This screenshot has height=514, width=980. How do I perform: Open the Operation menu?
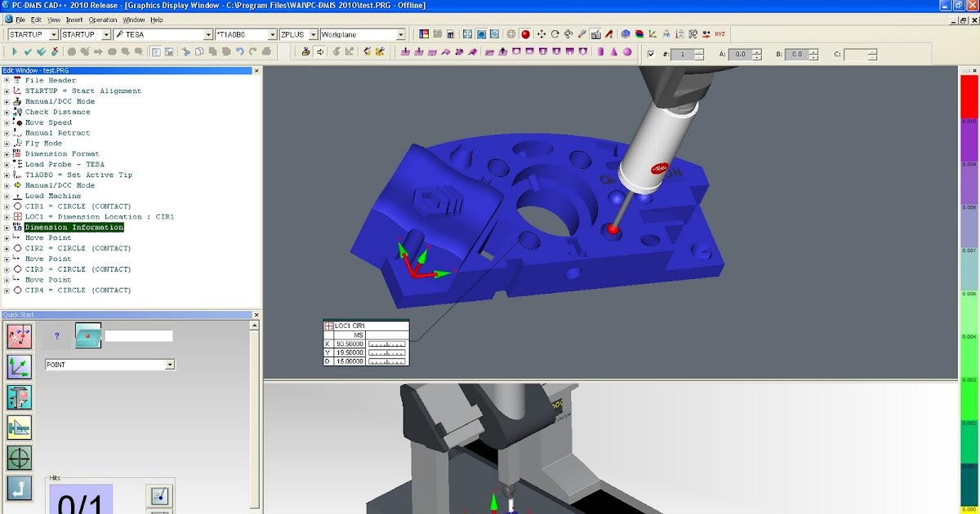tap(103, 19)
